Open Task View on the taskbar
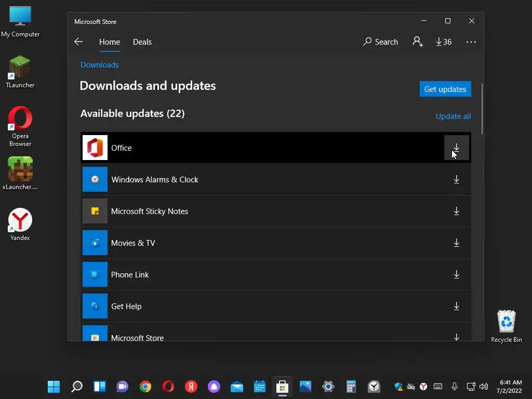This screenshot has height=399, width=532. (99, 387)
